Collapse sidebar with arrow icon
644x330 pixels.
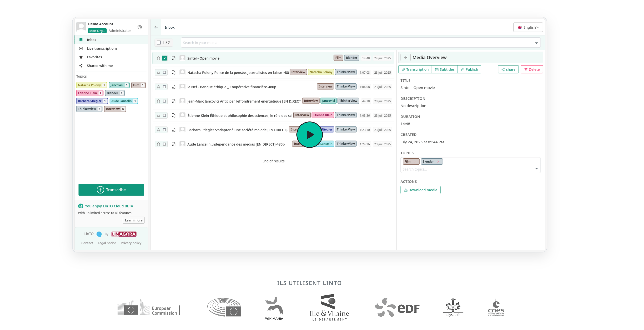point(156,27)
